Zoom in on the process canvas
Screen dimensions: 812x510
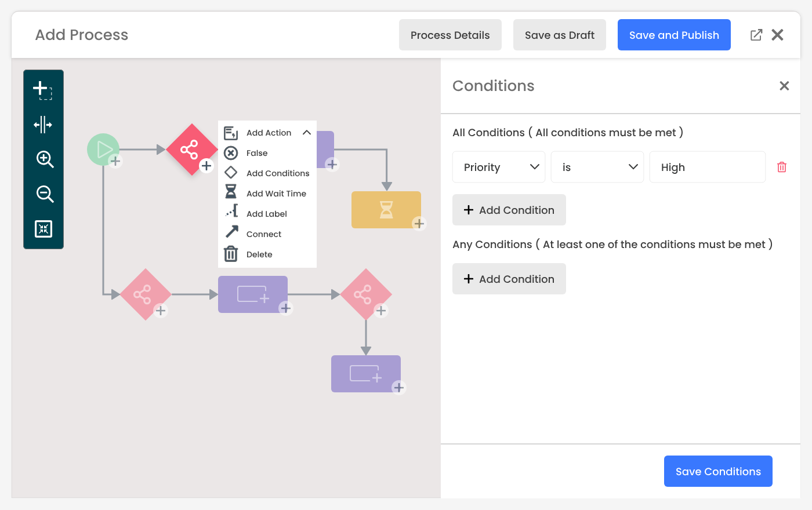(45, 159)
